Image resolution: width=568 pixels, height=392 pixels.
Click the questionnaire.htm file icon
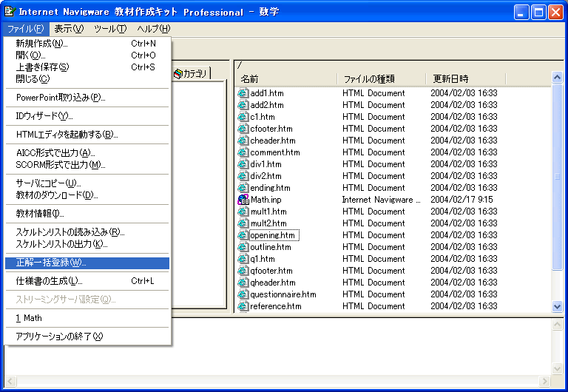(x=243, y=294)
